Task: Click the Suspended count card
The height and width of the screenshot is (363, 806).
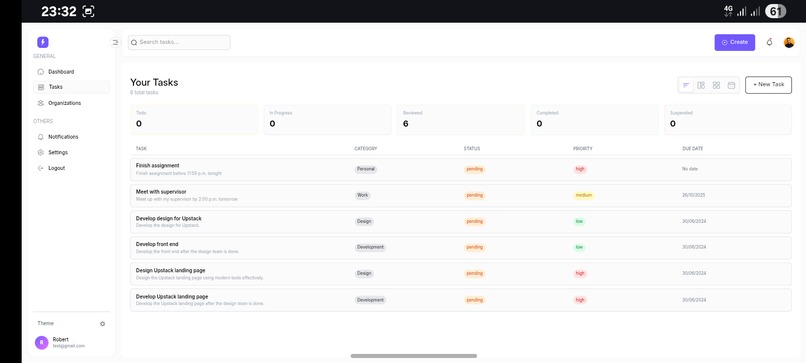Action: tap(728, 120)
